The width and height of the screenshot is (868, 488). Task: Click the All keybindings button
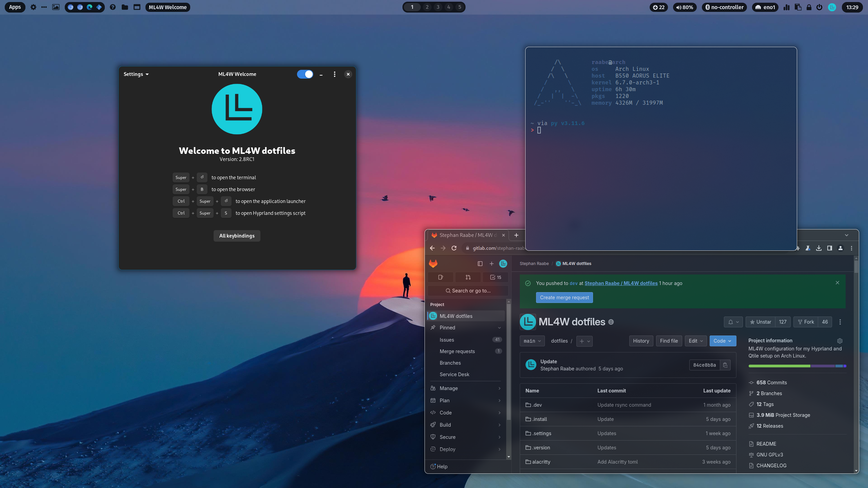[237, 236]
